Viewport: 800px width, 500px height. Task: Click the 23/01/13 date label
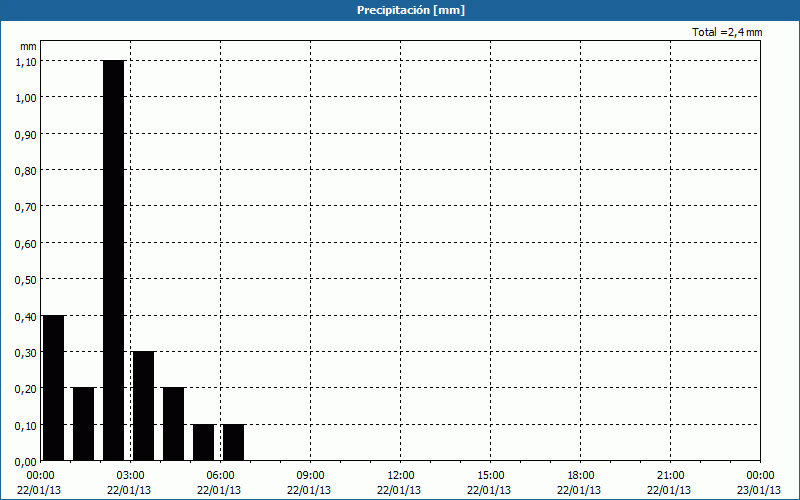(759, 490)
